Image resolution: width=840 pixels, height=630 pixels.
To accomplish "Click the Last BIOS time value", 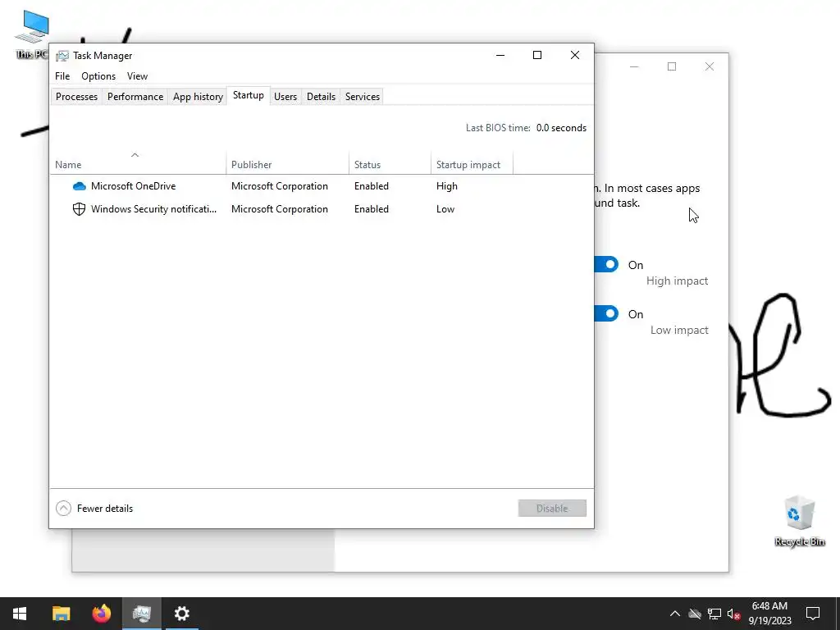I will (561, 128).
